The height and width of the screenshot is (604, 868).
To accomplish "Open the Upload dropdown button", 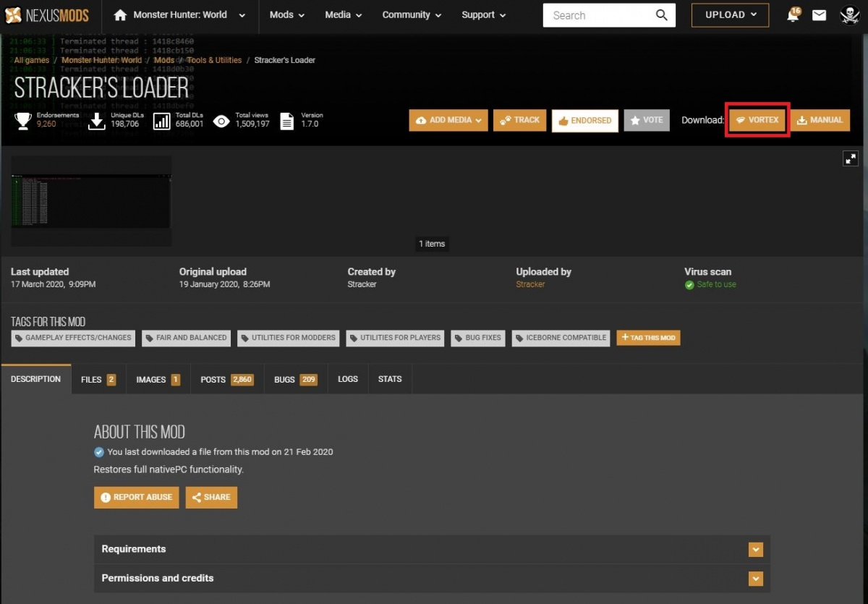I will click(730, 15).
